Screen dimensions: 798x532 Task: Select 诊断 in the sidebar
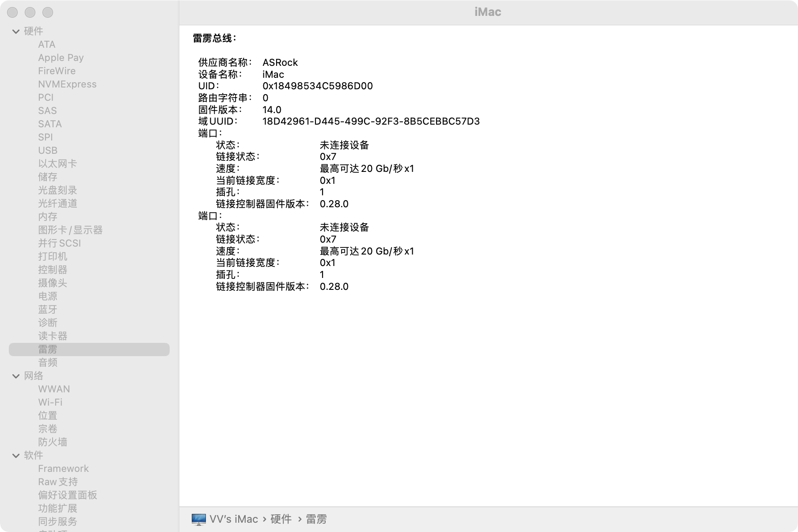tap(48, 323)
